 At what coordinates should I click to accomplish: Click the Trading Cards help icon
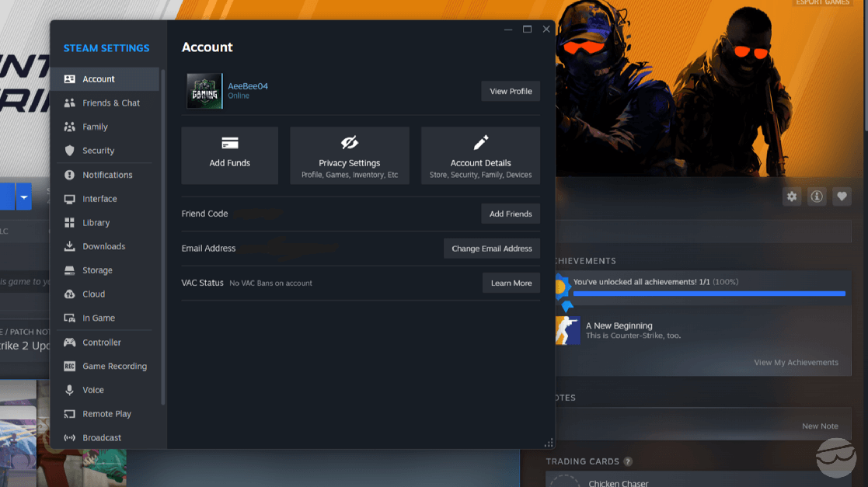click(x=628, y=461)
